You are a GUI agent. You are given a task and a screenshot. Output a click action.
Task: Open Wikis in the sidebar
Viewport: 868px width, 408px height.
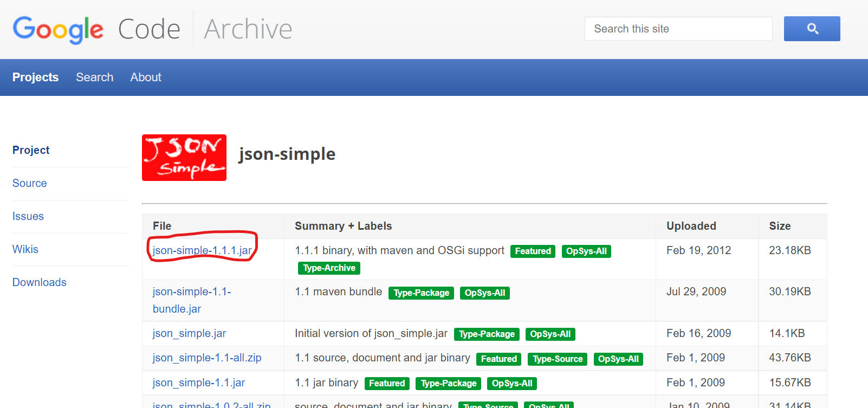25,249
